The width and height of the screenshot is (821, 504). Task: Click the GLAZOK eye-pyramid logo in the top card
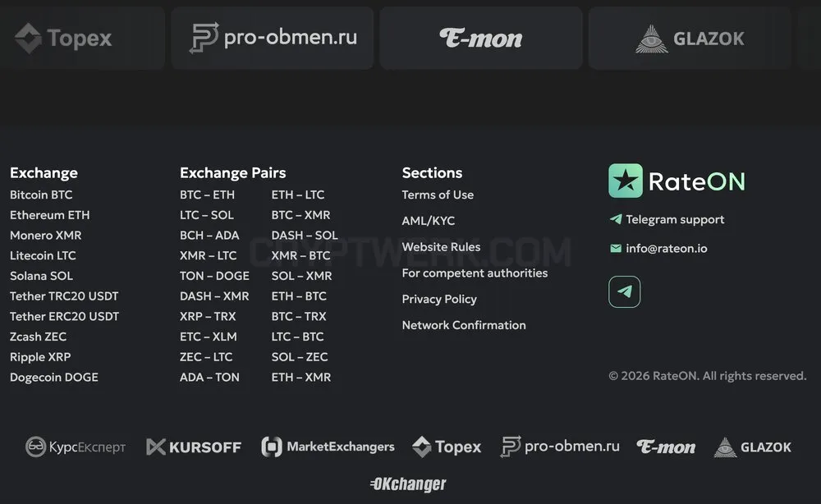[x=651, y=39]
